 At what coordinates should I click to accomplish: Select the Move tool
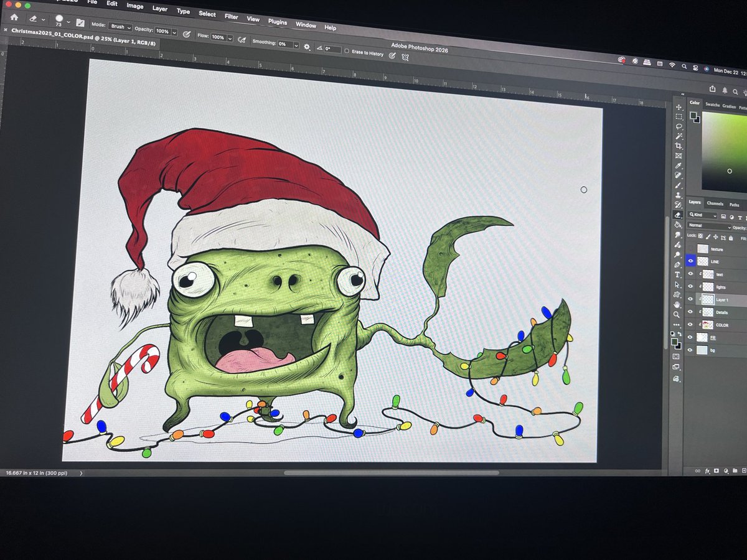click(679, 107)
